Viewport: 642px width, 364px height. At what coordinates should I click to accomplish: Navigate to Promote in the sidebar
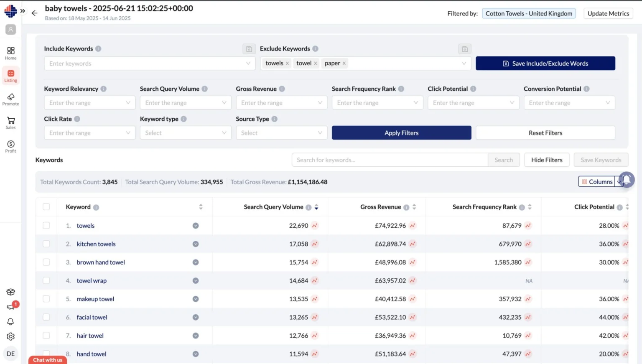pos(10,99)
